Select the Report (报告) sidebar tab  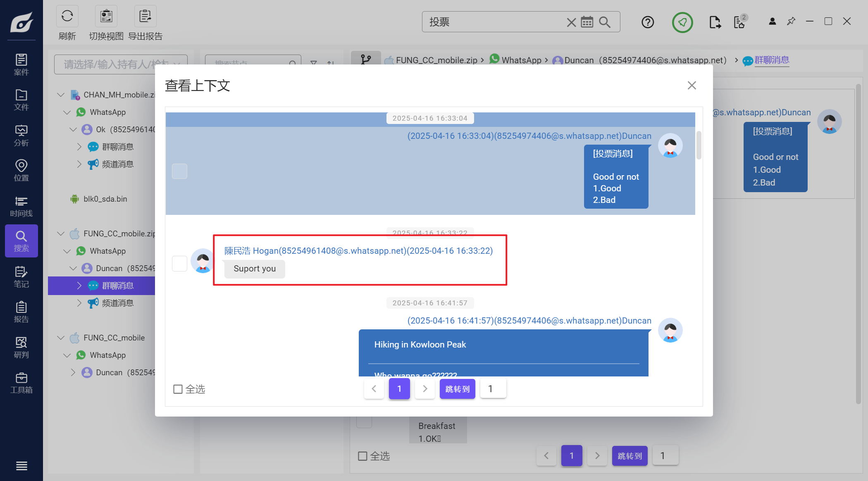[21, 312]
